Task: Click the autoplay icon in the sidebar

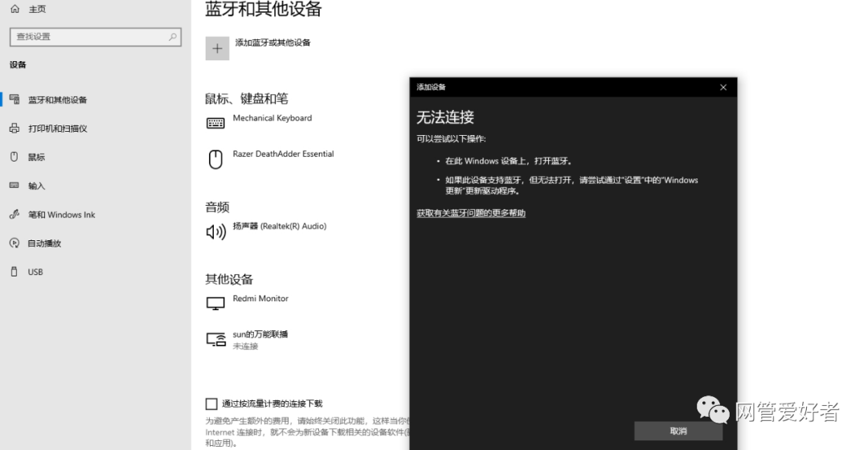Action: [14, 243]
